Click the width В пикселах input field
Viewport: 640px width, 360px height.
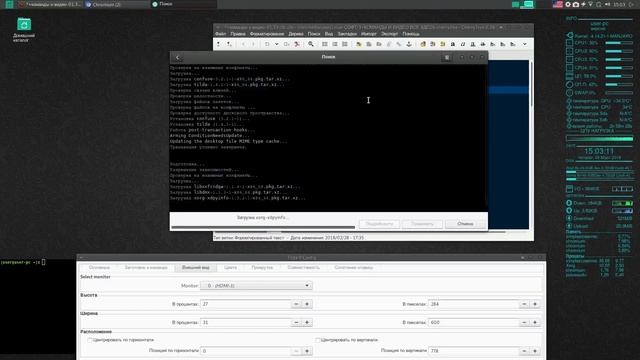pos(473,322)
